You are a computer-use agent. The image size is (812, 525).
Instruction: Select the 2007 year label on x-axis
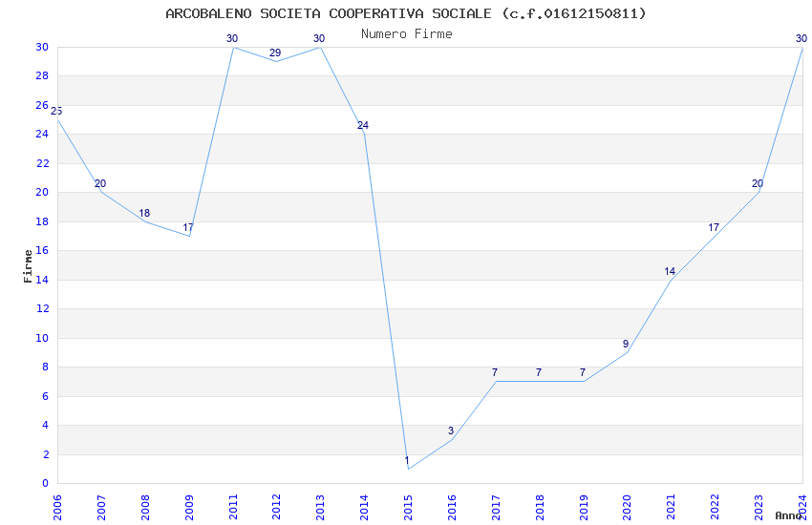click(101, 507)
